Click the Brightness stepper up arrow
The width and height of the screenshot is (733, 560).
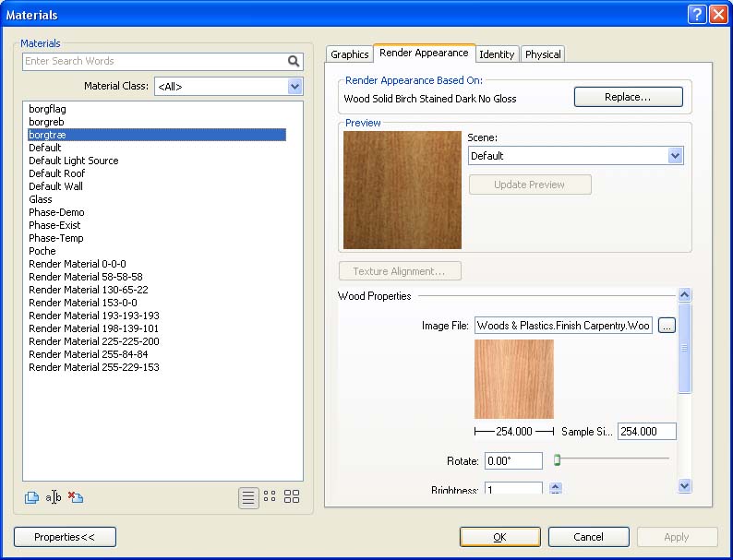[x=556, y=485]
